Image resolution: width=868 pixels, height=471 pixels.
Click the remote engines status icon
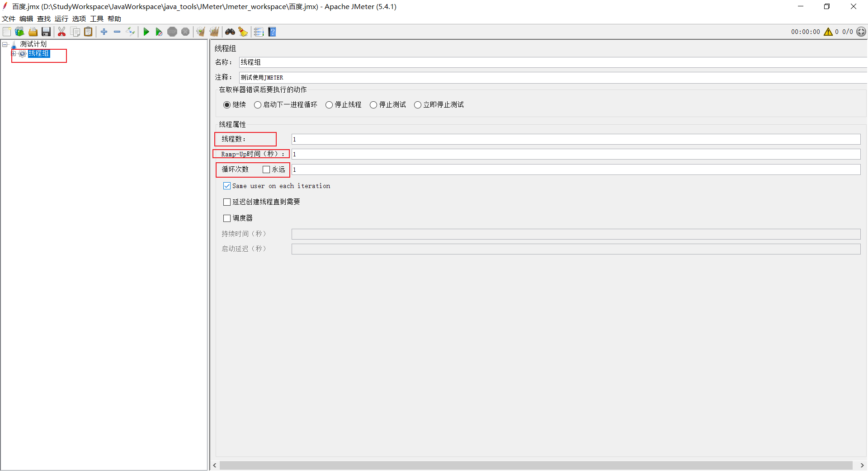pyautogui.click(x=861, y=32)
